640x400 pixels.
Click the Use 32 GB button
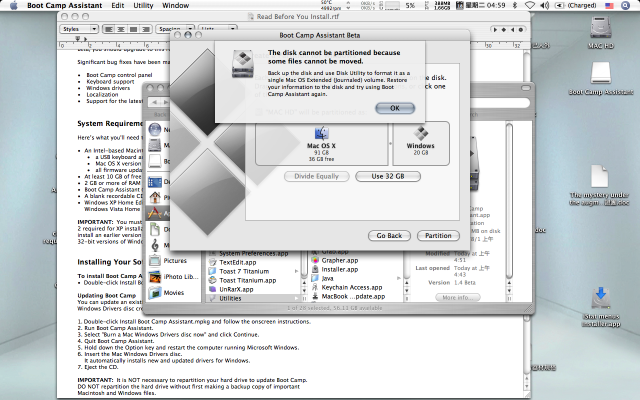click(x=388, y=176)
